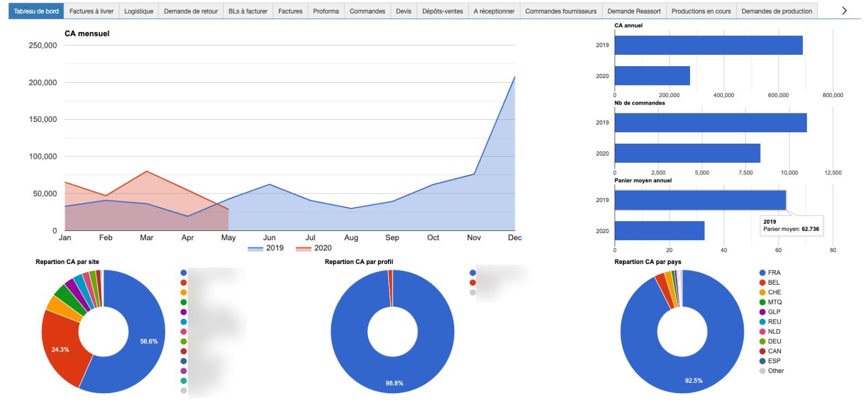This screenshot has height=405, width=868.
Task: Click 2019 bar in Panier moyen annuel
Action: (x=700, y=200)
